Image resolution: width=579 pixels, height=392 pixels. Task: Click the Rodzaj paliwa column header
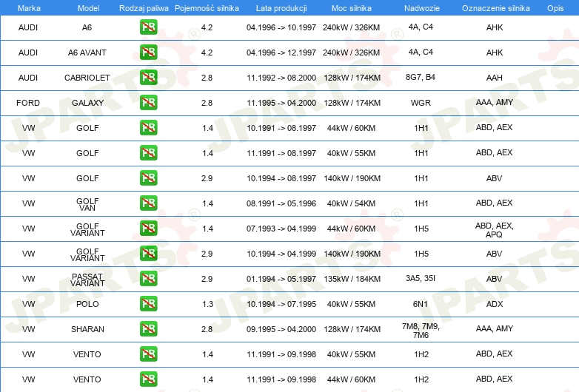pos(144,8)
